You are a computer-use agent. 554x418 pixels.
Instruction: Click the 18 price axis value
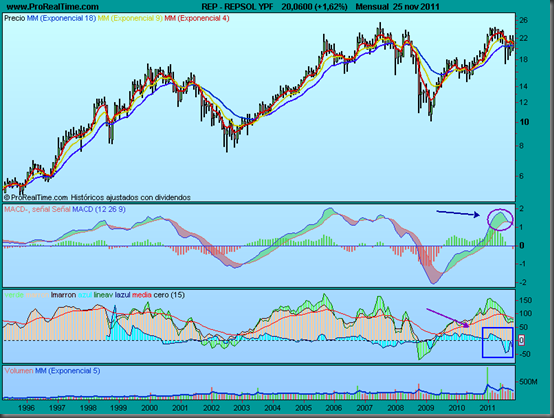[x=524, y=59]
